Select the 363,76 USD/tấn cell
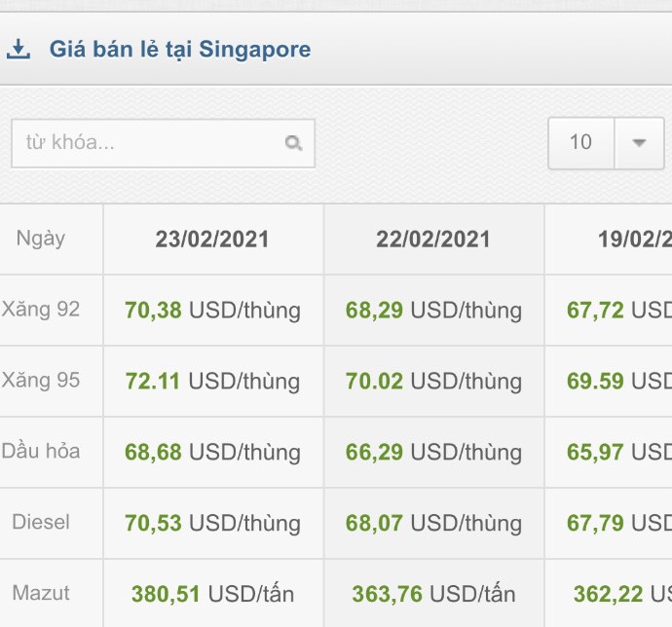 coord(433,594)
